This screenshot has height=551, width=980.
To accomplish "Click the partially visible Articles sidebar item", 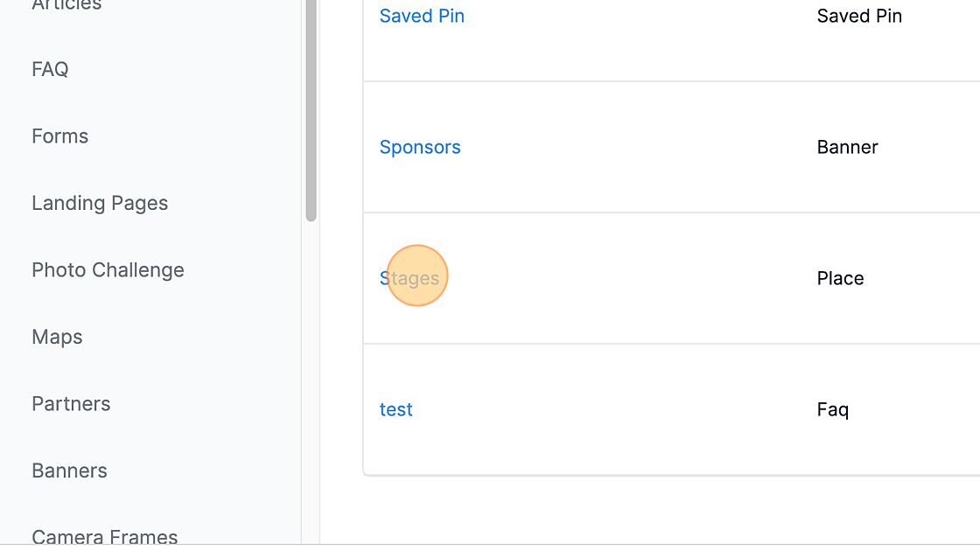I will [66, 6].
